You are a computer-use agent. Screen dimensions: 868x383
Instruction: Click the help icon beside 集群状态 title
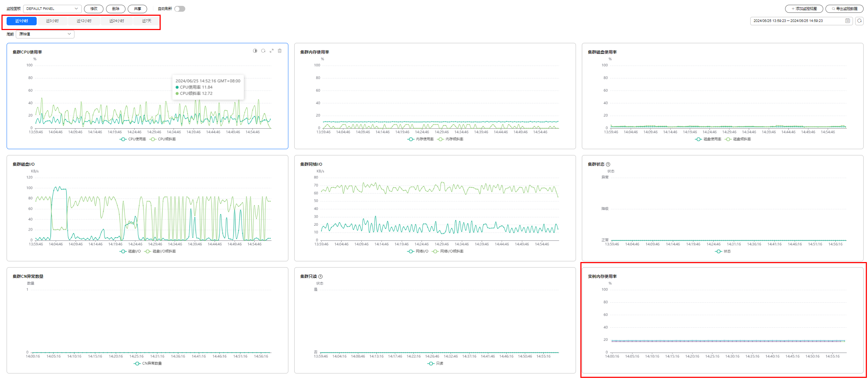pyautogui.click(x=608, y=164)
